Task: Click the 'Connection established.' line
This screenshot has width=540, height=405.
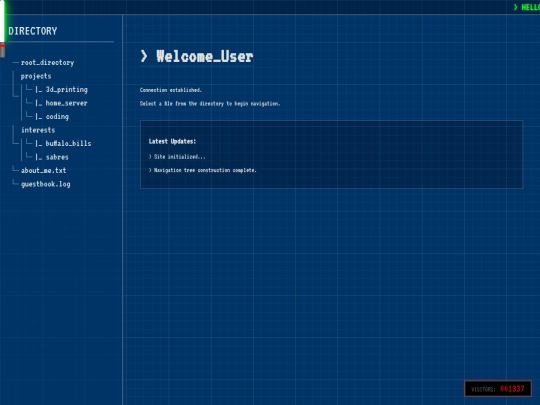Action: pos(171,90)
